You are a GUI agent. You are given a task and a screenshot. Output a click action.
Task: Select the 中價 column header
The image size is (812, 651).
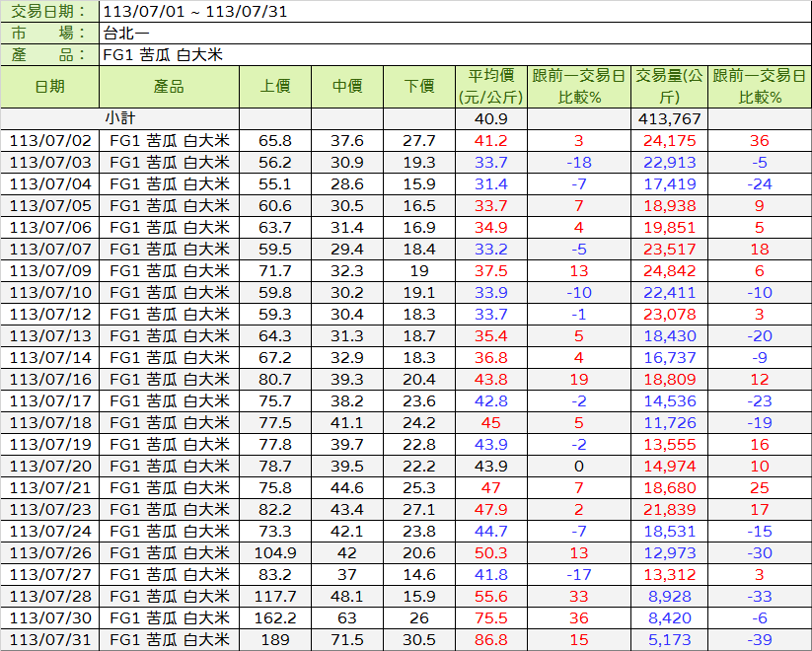coord(347,87)
